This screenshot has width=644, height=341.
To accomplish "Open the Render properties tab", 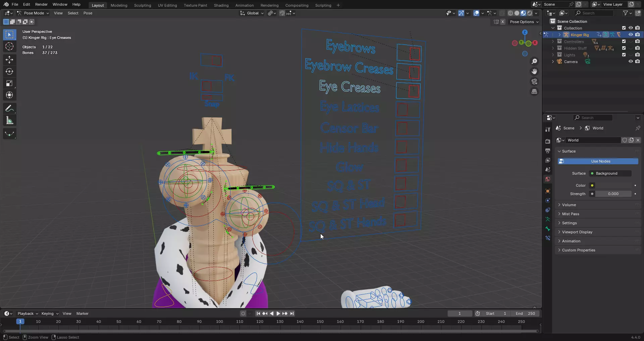I will coord(548,141).
